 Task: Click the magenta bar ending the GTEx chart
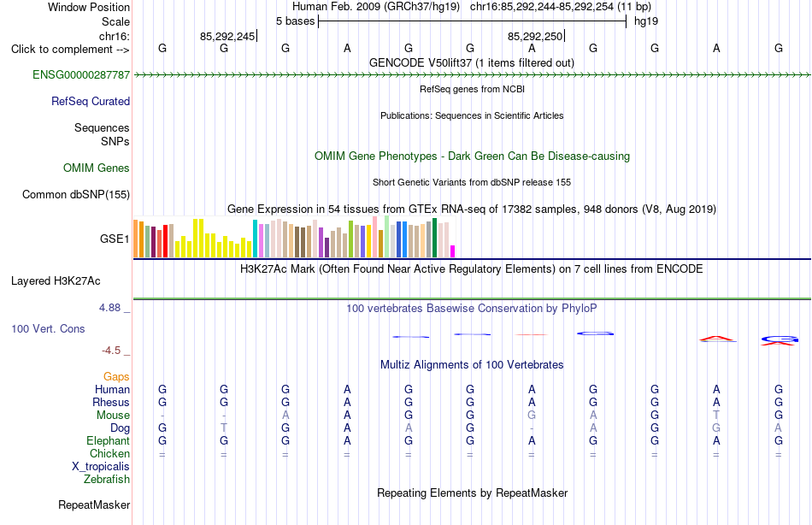pos(453,251)
